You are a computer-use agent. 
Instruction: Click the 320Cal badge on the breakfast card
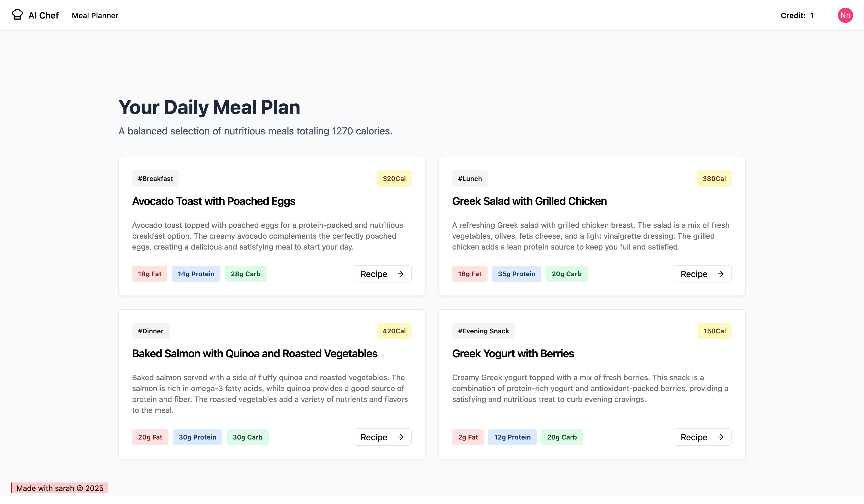point(394,178)
